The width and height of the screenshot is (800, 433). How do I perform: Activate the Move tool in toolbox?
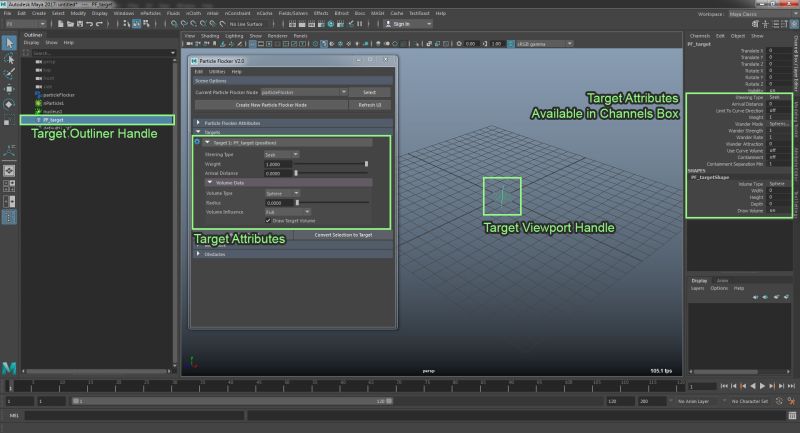(x=9, y=89)
